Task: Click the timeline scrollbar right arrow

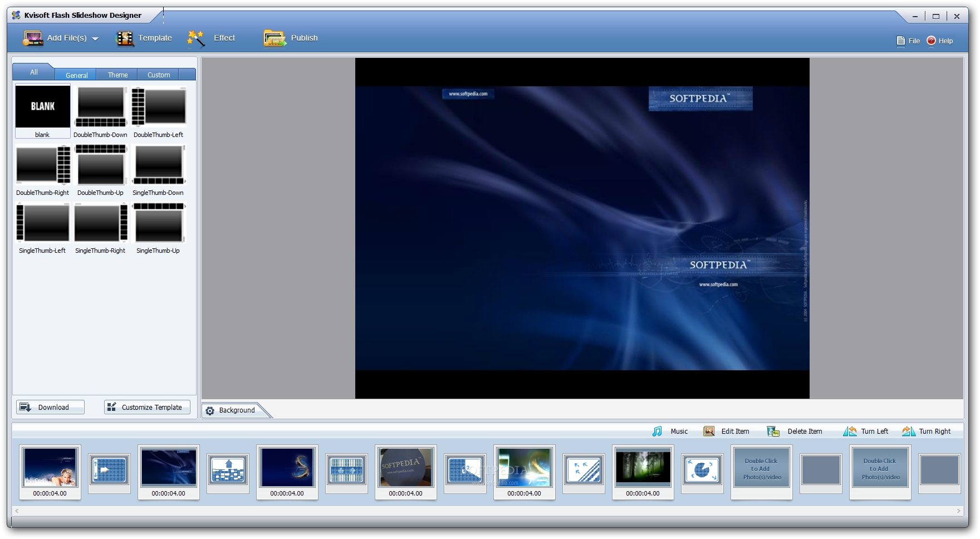Action: coord(959,511)
